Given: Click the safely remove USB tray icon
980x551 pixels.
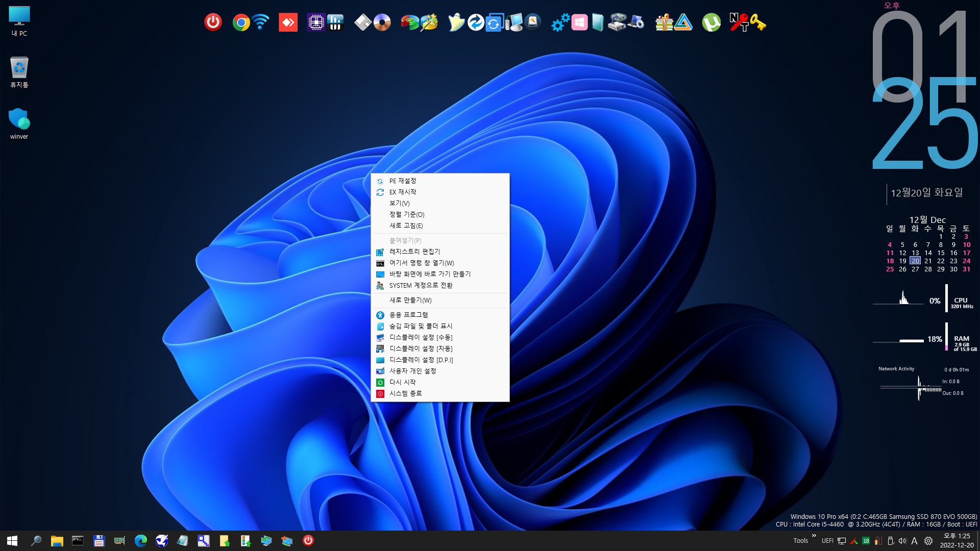Looking at the screenshot, I should coord(890,541).
